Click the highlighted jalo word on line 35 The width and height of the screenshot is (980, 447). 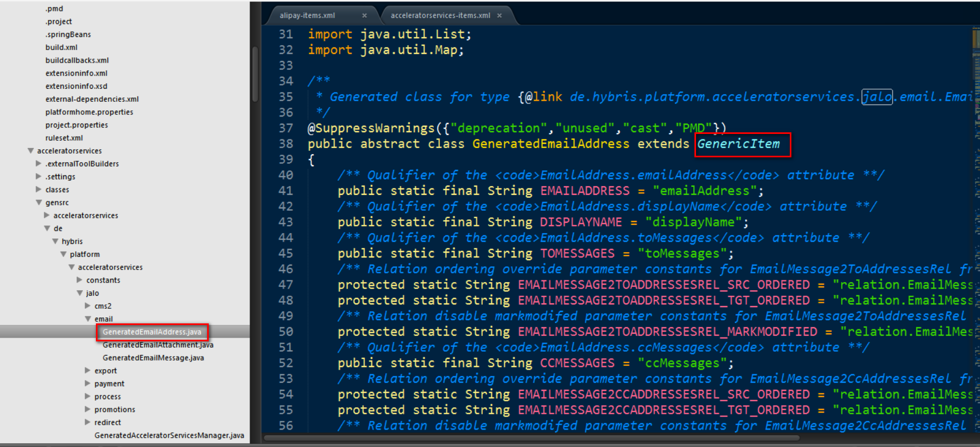(x=876, y=97)
